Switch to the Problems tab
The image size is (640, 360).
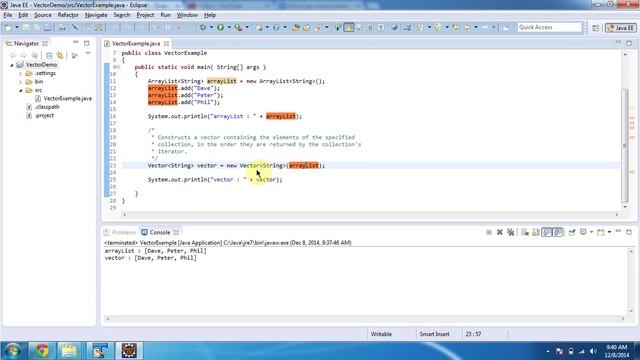point(120,232)
